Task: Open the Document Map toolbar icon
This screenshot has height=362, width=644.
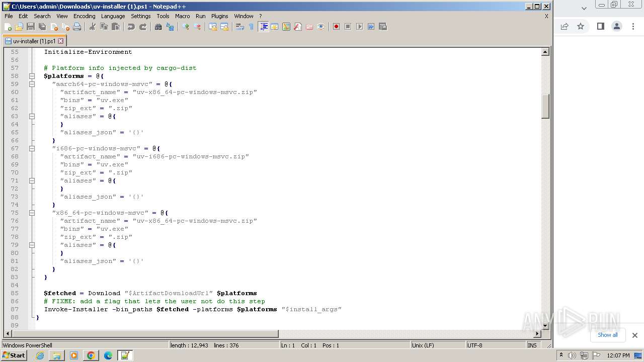Action: click(x=286, y=27)
